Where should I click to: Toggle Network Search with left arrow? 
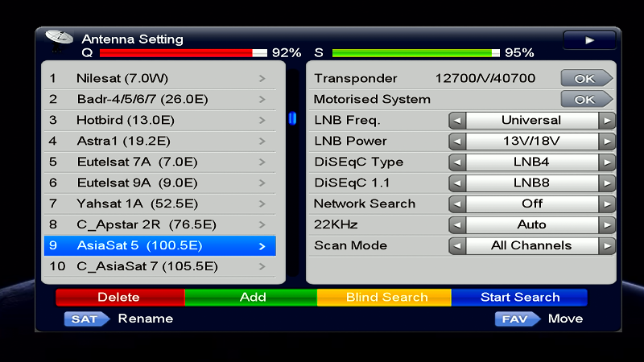pyautogui.click(x=457, y=204)
